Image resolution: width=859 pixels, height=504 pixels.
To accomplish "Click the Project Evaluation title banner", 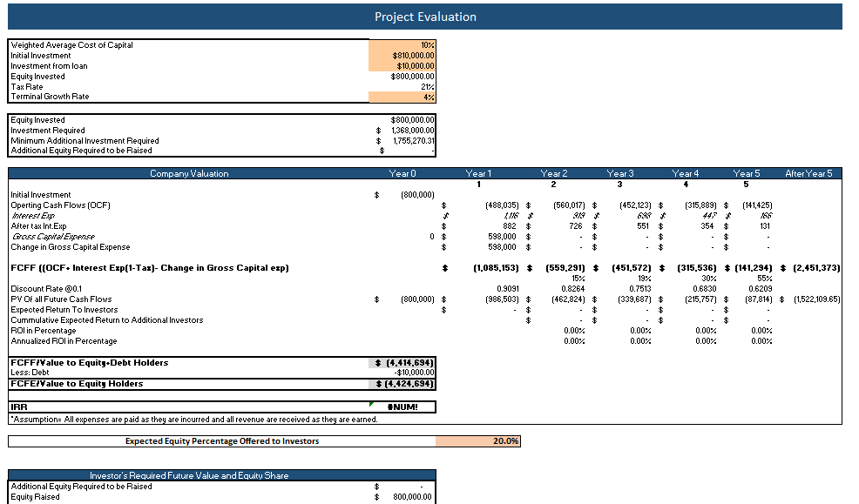I will [x=424, y=17].
